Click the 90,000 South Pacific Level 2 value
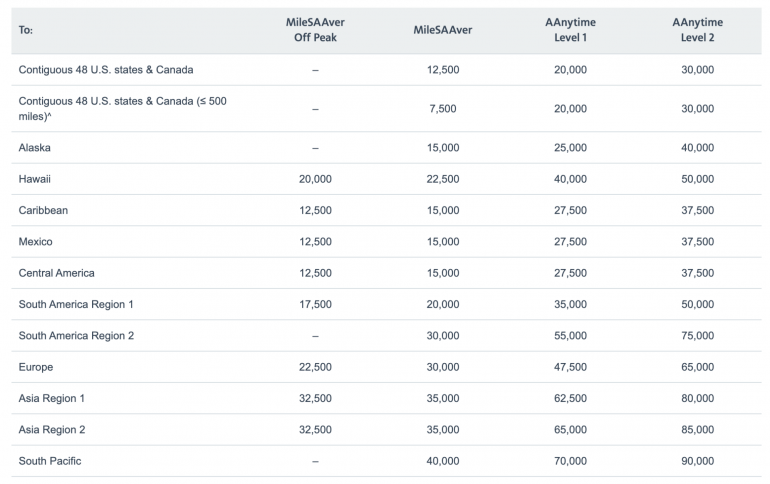The width and height of the screenshot is (770, 484). tap(698, 461)
